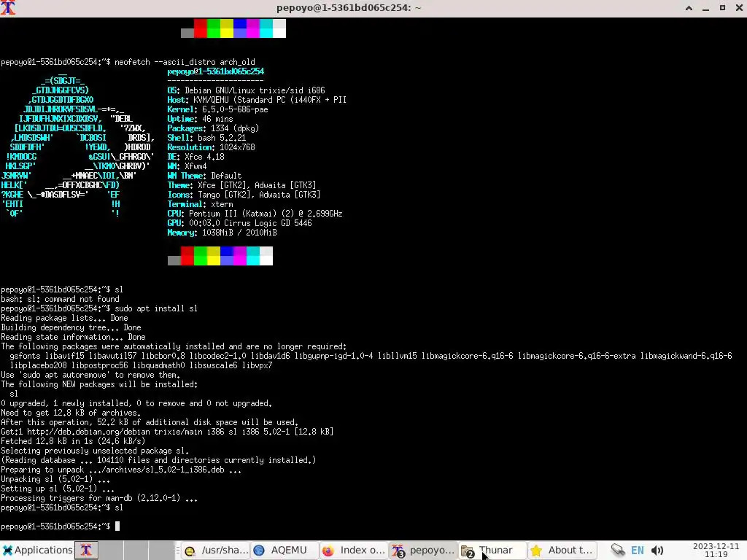
Task: Open the Applications menu in the panel
Action: pos(37,550)
